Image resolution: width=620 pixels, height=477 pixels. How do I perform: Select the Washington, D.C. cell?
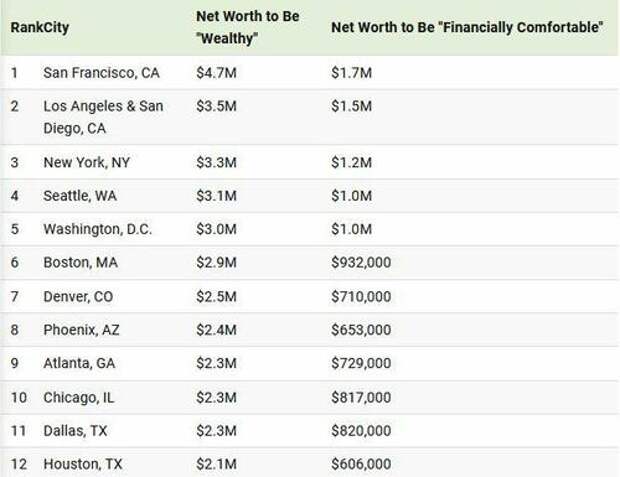point(97,229)
